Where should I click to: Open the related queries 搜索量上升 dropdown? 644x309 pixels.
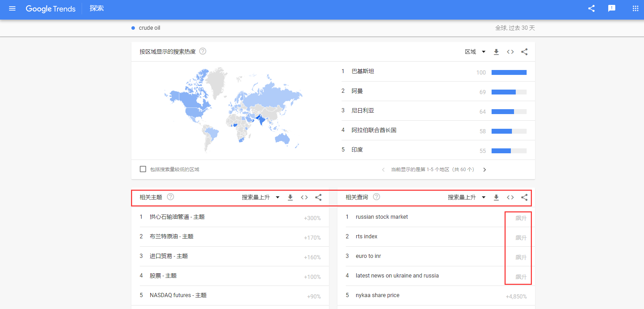pos(467,197)
